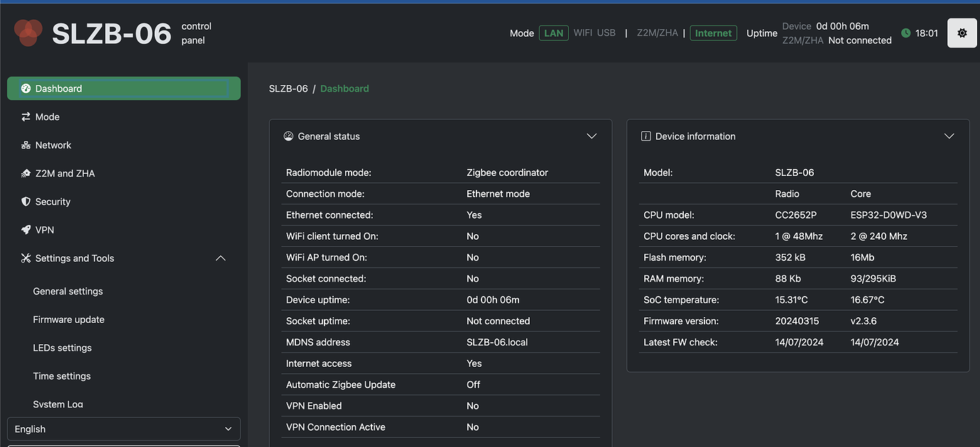Click the 88 Kb RAM memory value

[x=788, y=279]
